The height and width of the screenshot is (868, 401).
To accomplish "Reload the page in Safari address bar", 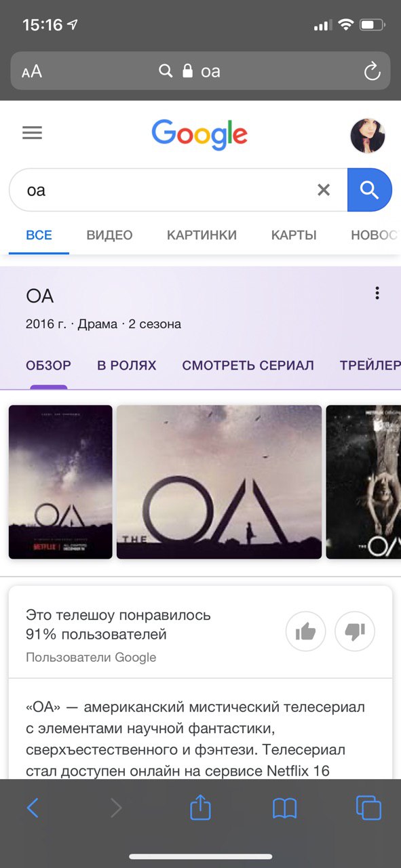I will [372, 71].
